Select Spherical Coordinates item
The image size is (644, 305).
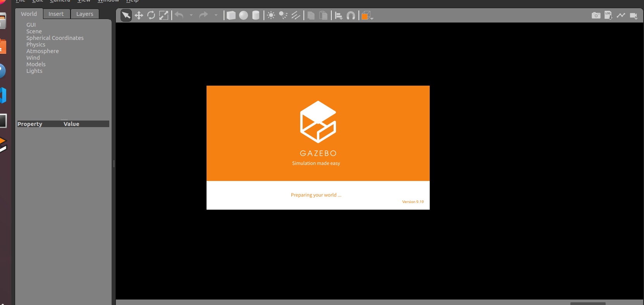point(55,38)
